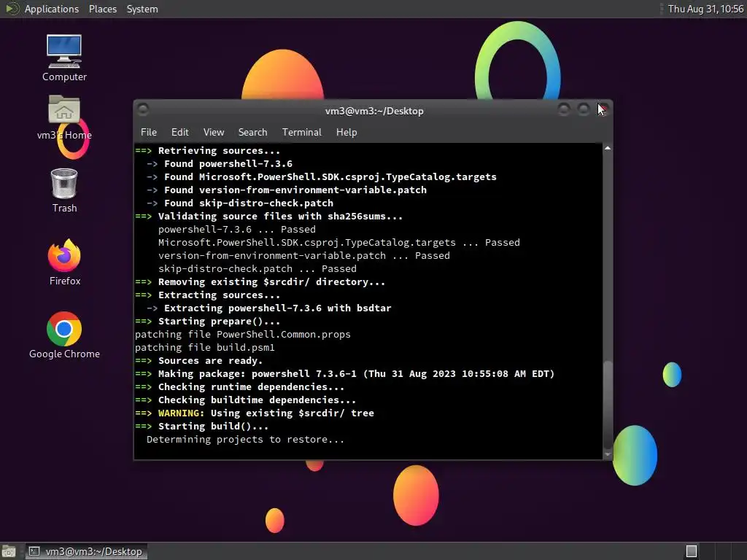Click 'patching file PowerShell.Common.props' line
This screenshot has height=560, width=747.
[242, 334]
